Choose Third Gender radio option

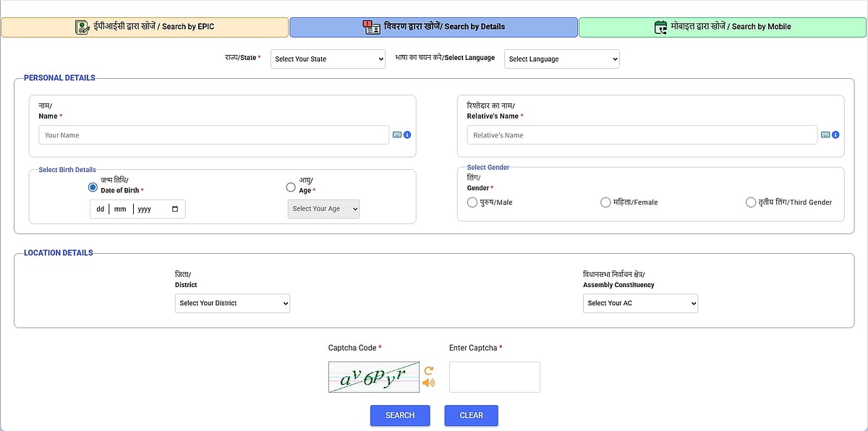click(751, 202)
